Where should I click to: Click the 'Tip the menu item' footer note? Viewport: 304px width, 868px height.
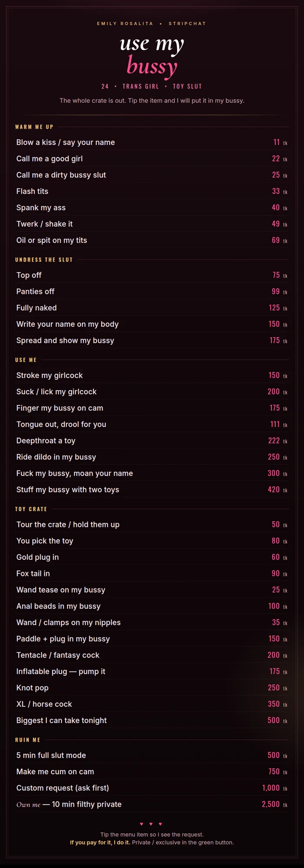[152, 835]
